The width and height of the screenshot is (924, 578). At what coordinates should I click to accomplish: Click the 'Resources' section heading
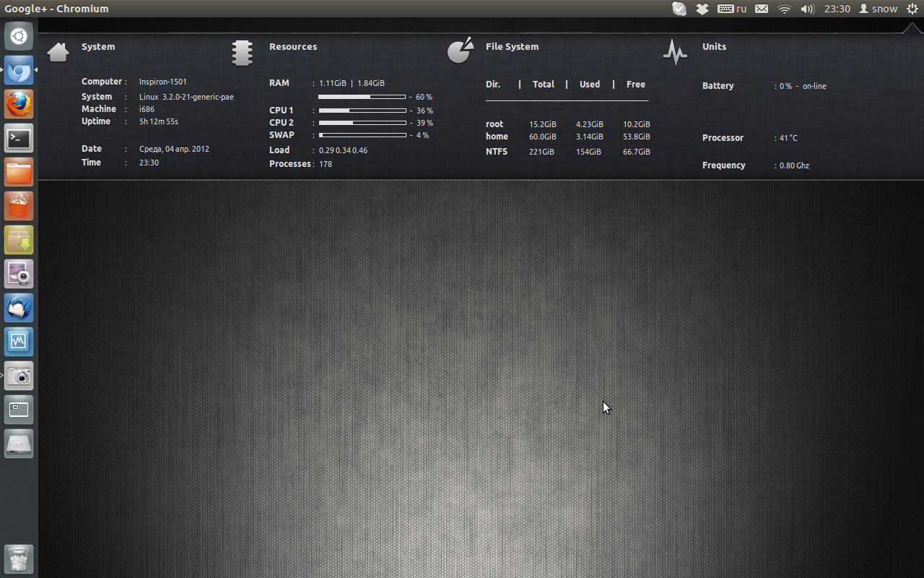pos(293,47)
